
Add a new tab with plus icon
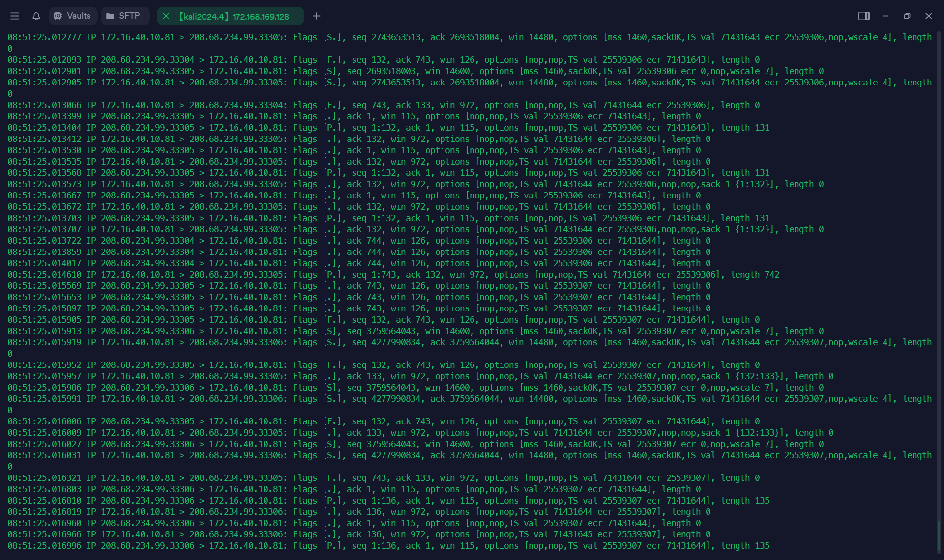click(x=316, y=16)
